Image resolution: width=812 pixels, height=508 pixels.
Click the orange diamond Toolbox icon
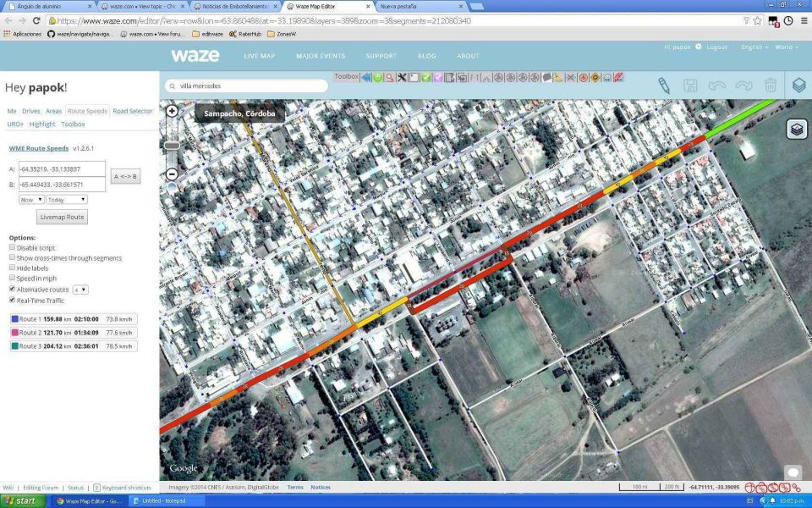(x=595, y=78)
